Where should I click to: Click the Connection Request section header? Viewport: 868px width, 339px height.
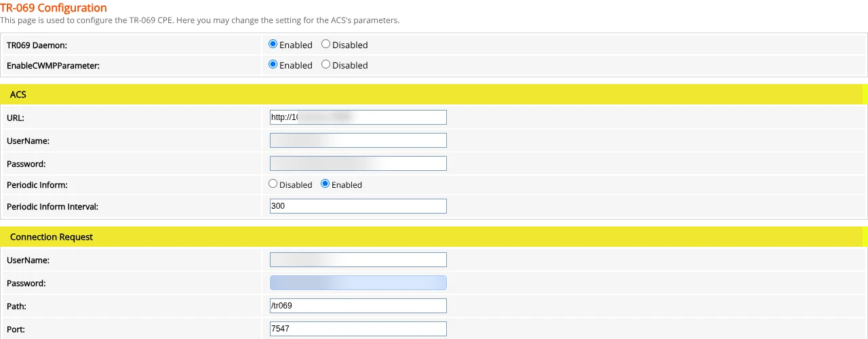tap(434, 237)
